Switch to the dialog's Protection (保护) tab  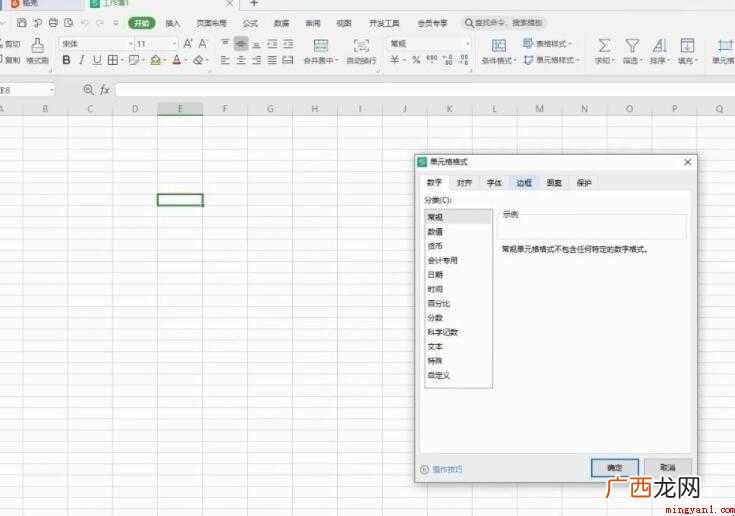point(584,183)
